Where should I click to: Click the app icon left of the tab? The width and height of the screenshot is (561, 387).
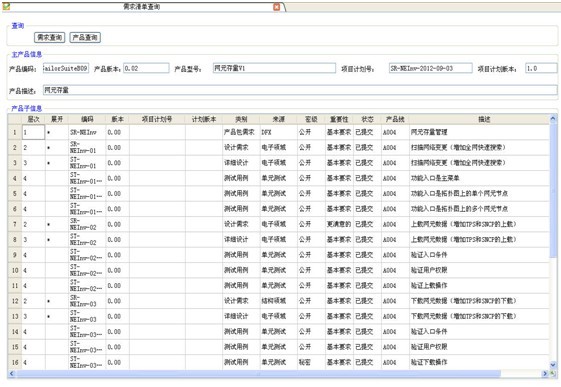tap(6, 6)
